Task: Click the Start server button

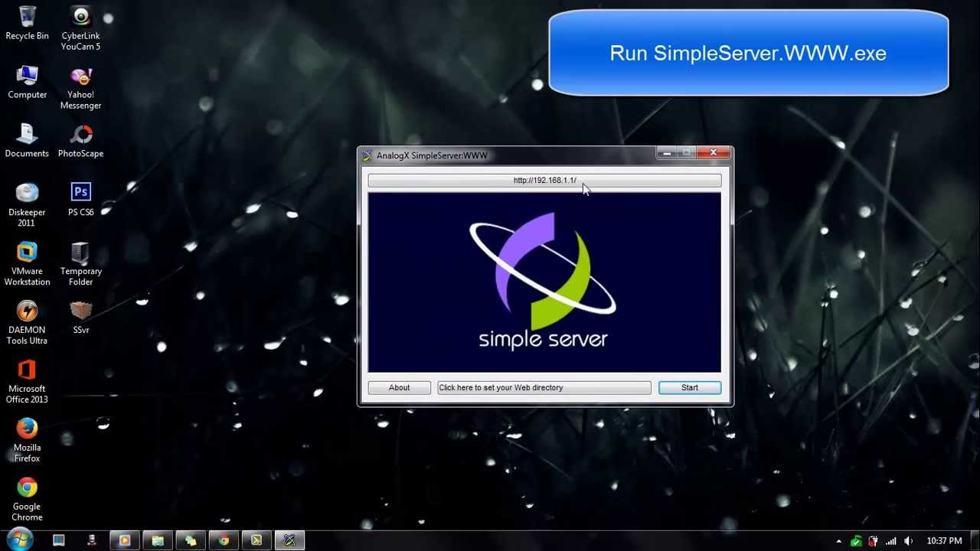Action: 690,387
